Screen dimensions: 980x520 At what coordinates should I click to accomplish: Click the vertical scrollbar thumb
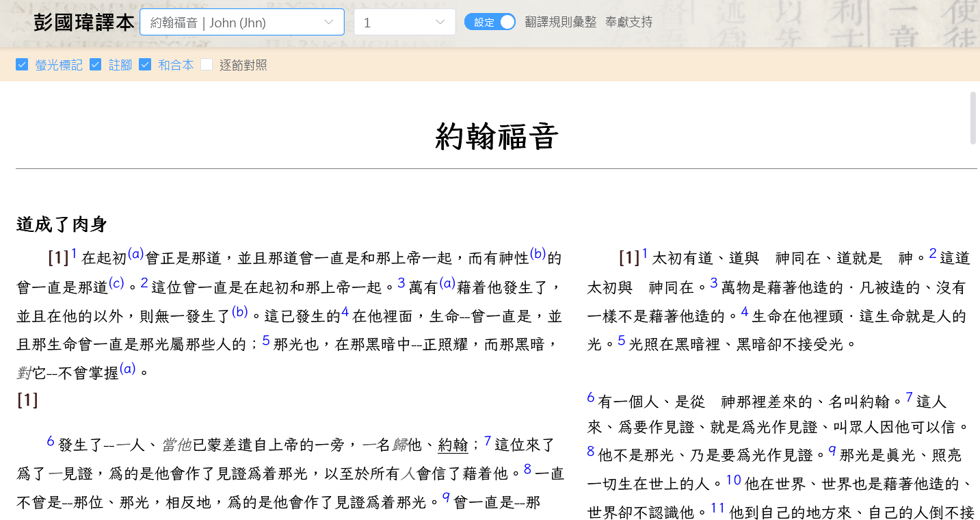973,118
